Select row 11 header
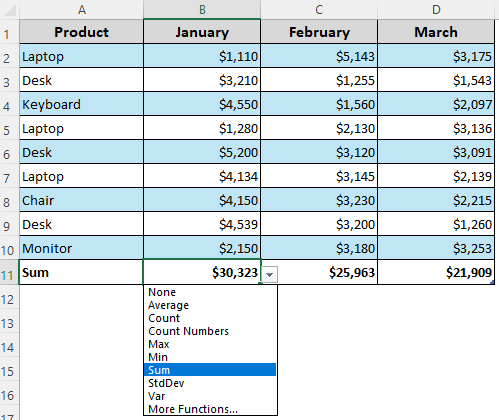The height and width of the screenshot is (420, 499). [10, 272]
